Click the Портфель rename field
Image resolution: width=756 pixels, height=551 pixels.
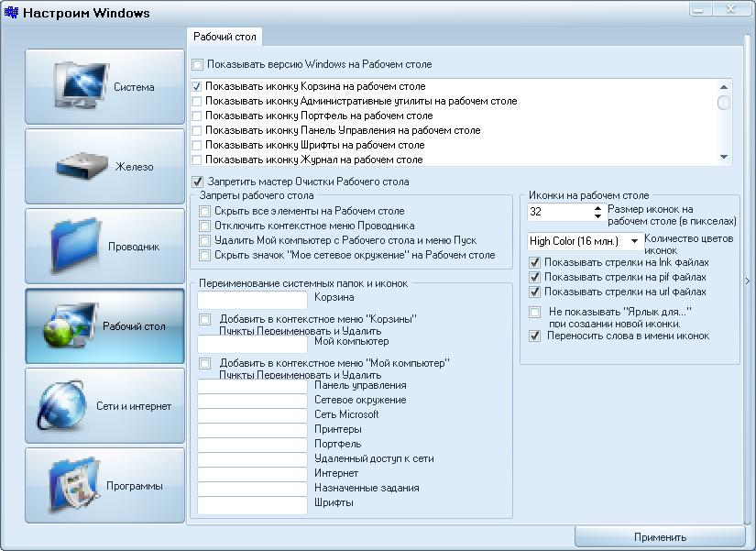252,445
